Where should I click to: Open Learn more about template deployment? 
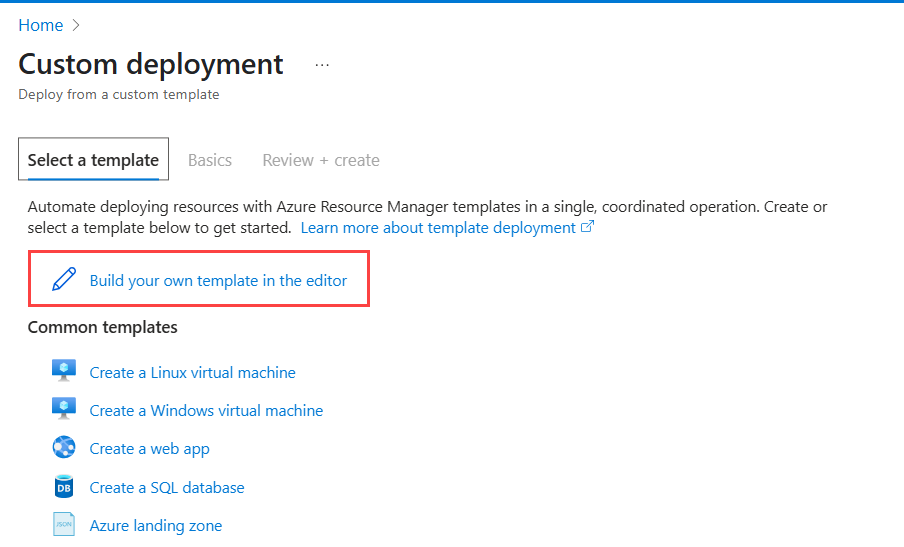point(438,228)
